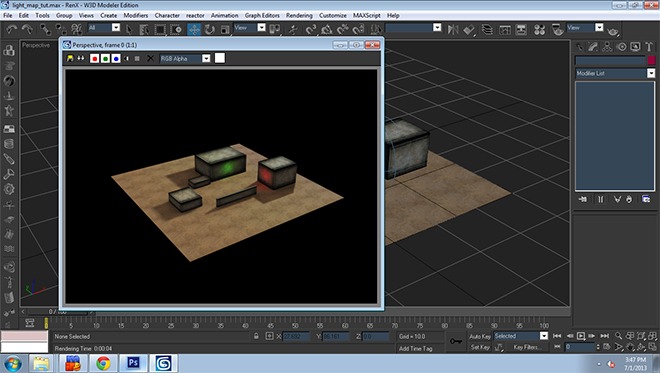Viewport: 660px width, 373px height.
Task: Click Clone Virtual Frame Buffer icon
Action: point(80,59)
